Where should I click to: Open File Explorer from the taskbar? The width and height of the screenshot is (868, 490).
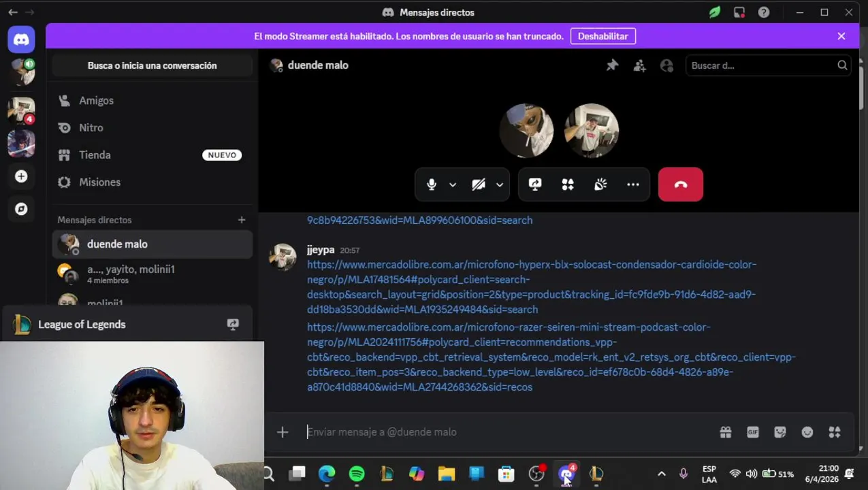point(447,474)
